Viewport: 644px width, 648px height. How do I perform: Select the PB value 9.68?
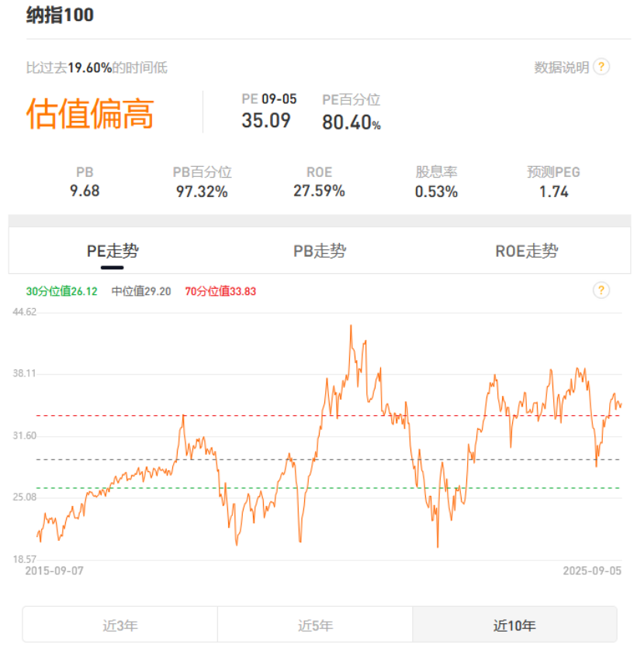click(85, 191)
